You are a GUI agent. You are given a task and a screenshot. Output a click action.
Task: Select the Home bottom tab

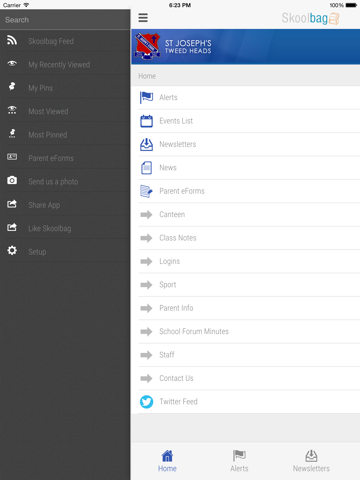[x=167, y=461]
